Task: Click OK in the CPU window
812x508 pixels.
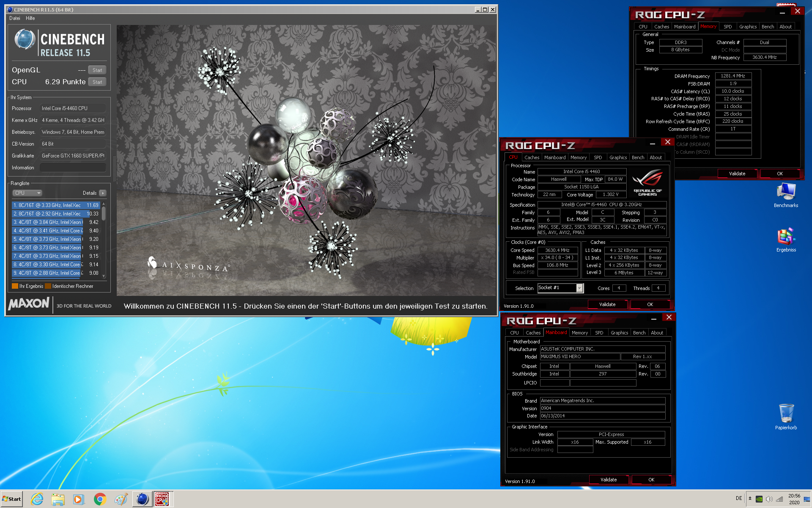Action: pos(650,304)
